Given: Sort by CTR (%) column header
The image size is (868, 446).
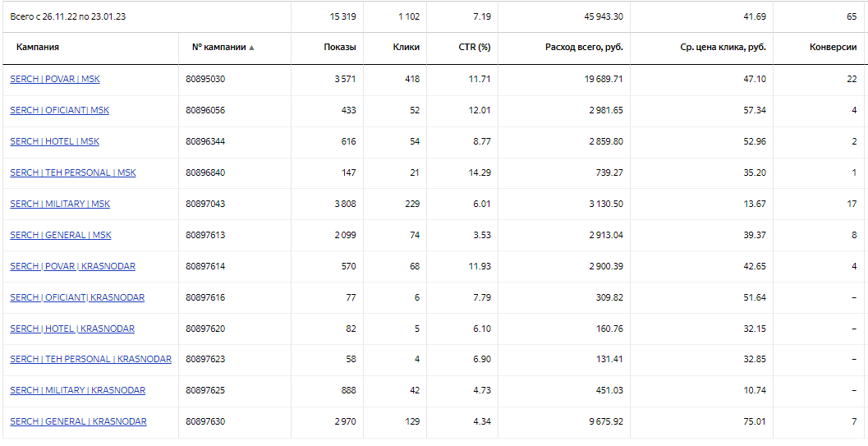Looking at the screenshot, I should [x=475, y=48].
